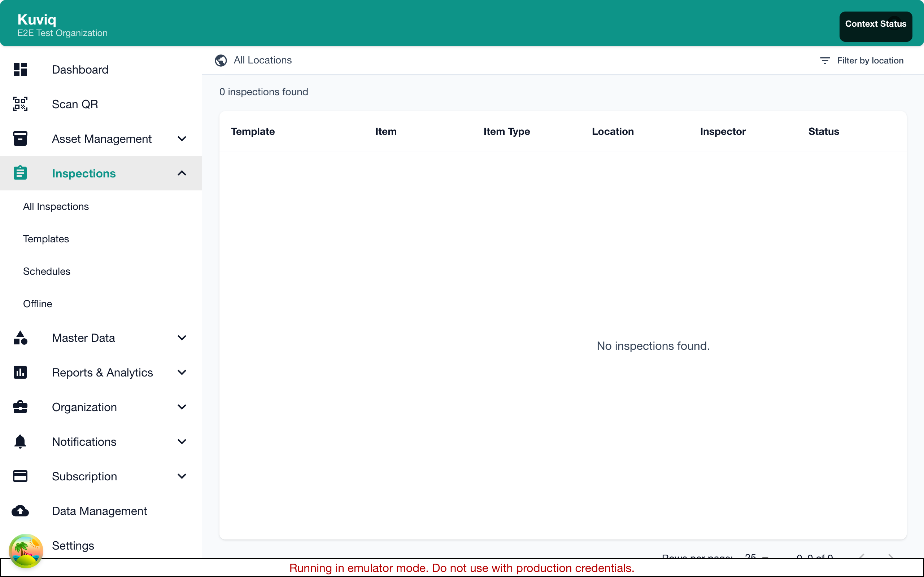
Task: Click the Filter by location button
Action: (862, 60)
